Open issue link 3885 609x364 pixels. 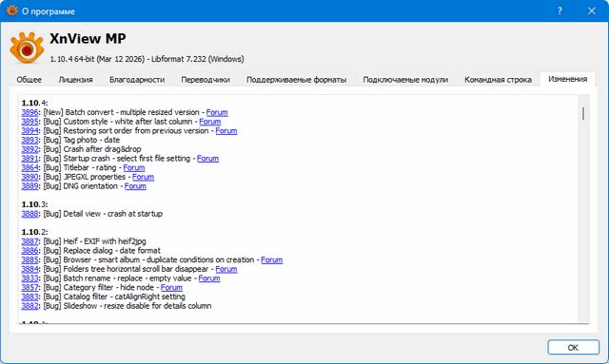[x=29, y=260]
